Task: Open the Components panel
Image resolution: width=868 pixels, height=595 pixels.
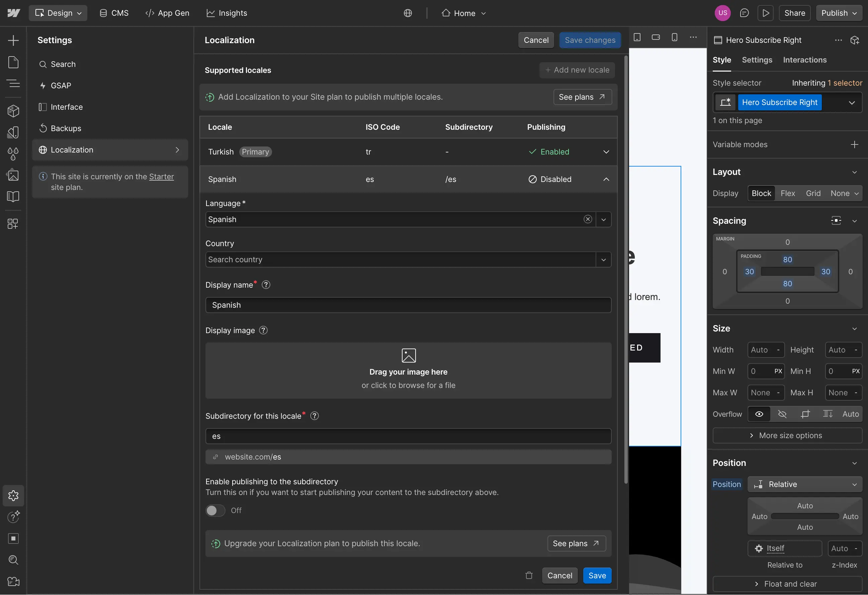Action: [13, 110]
